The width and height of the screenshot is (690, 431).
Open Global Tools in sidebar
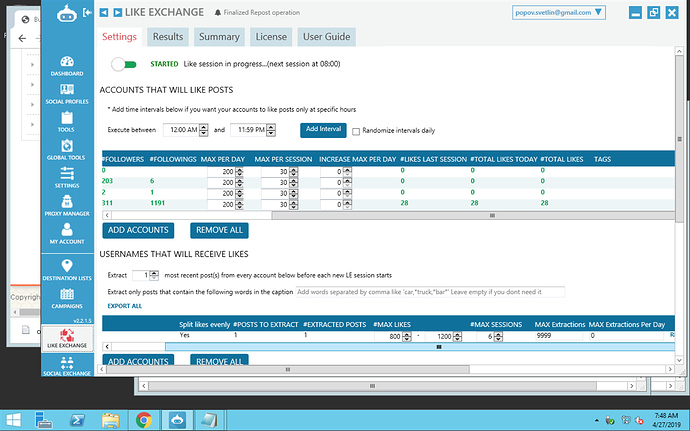point(67,150)
